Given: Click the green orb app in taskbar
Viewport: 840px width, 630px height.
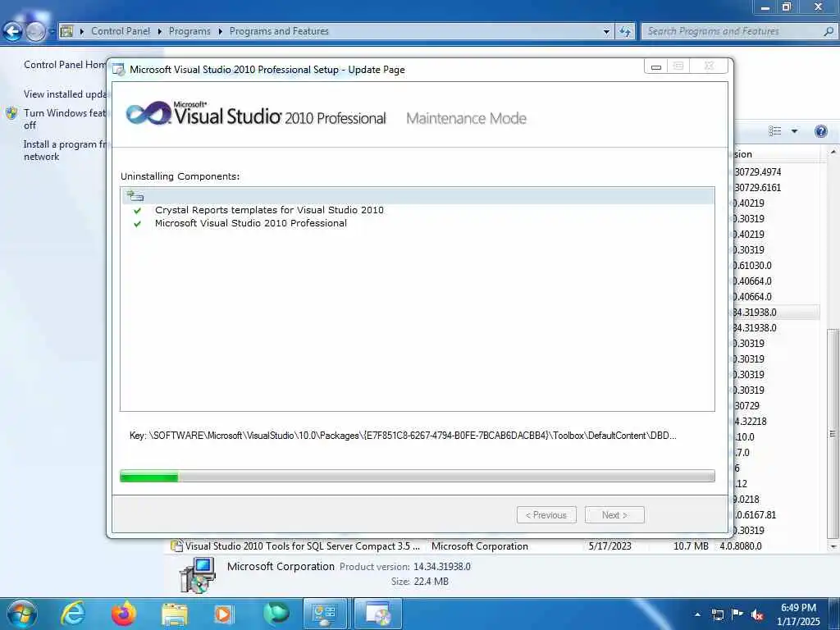Looking at the screenshot, I should 276,614.
